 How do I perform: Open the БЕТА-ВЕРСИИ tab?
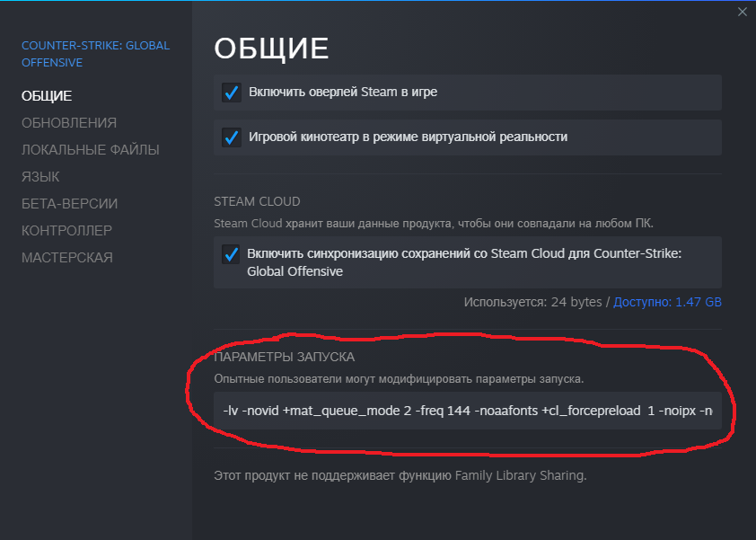(x=70, y=203)
